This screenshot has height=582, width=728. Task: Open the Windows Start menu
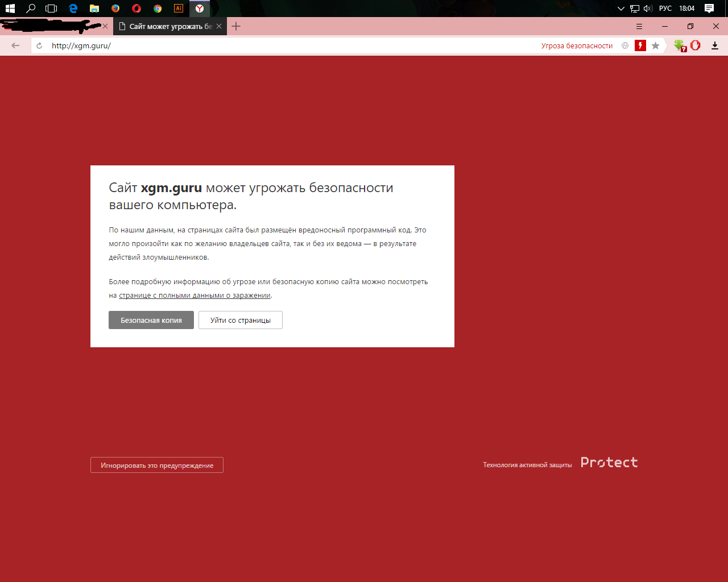click(10, 9)
